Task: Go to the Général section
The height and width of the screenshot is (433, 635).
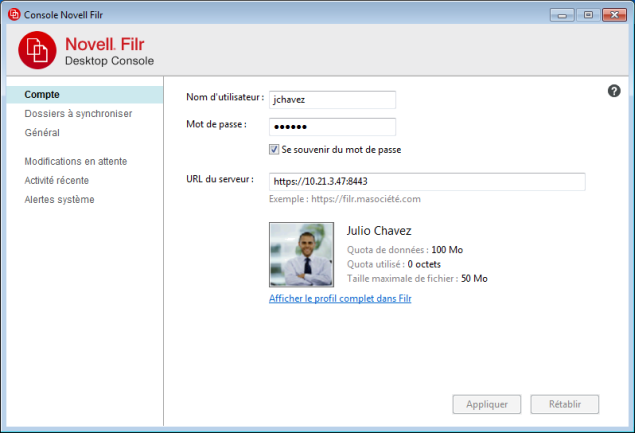Action: tap(42, 132)
